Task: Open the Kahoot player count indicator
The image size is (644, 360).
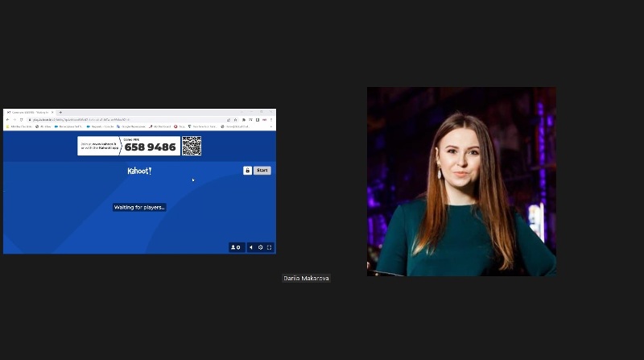Action: [x=237, y=247]
